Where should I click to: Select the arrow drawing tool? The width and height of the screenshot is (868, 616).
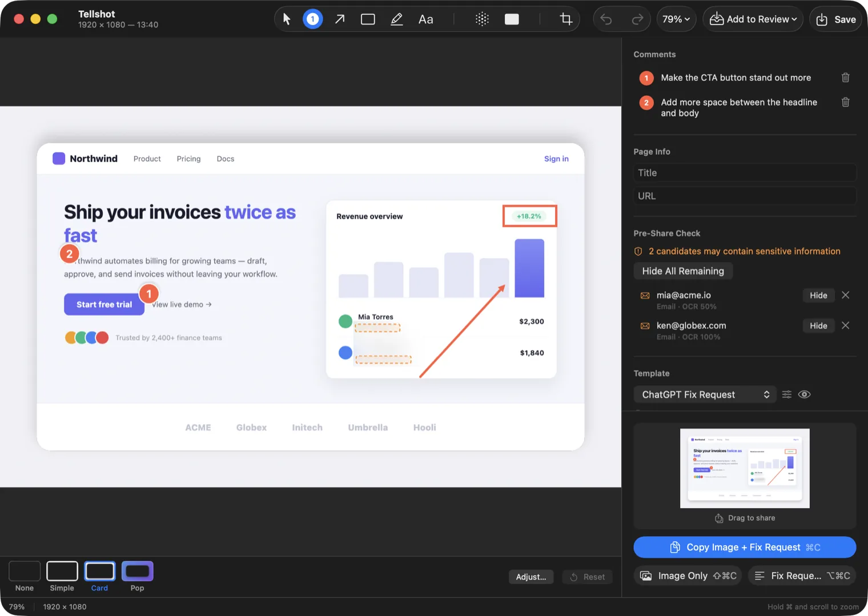click(340, 19)
